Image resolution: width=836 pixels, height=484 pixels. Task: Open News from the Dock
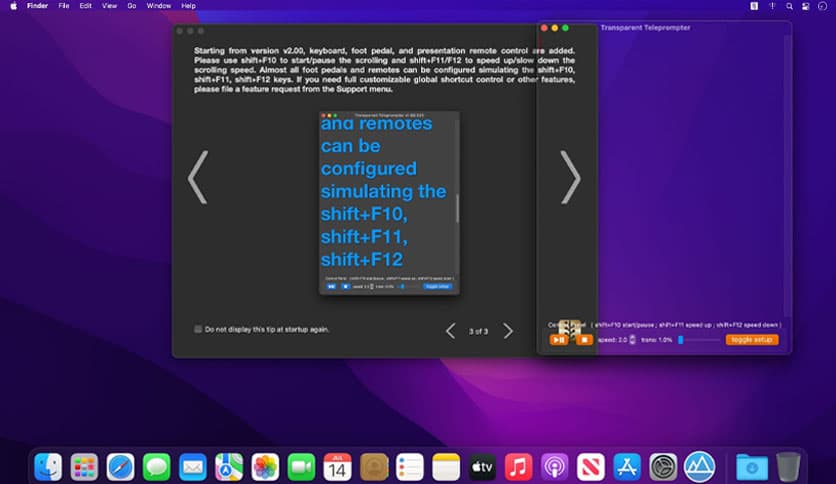[591, 467]
